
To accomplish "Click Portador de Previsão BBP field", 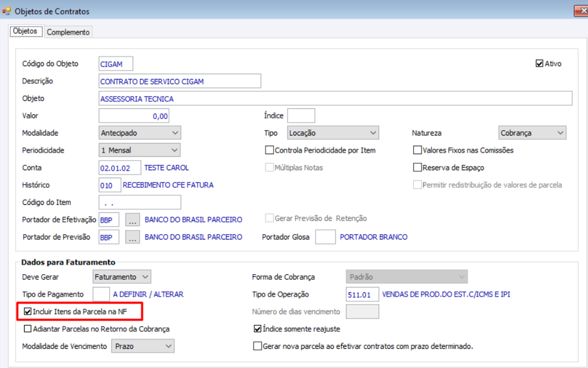I will tap(109, 237).
